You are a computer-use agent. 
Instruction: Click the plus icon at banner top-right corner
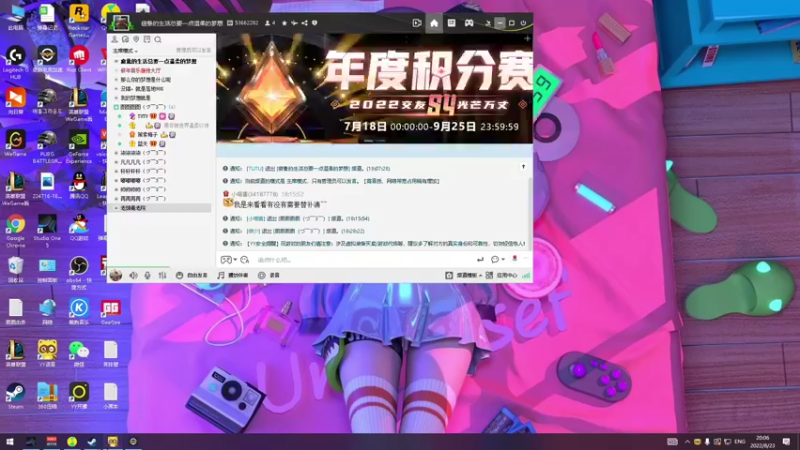(527, 38)
